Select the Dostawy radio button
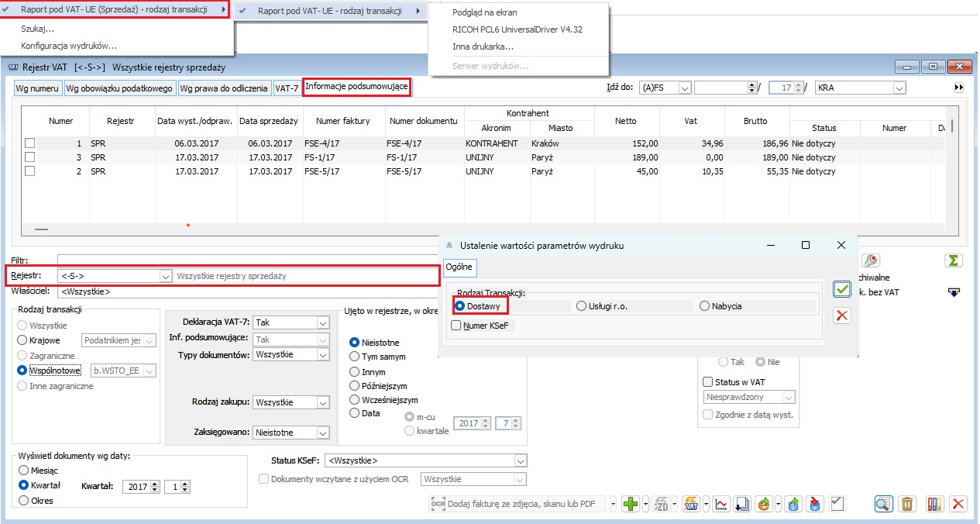 point(460,306)
